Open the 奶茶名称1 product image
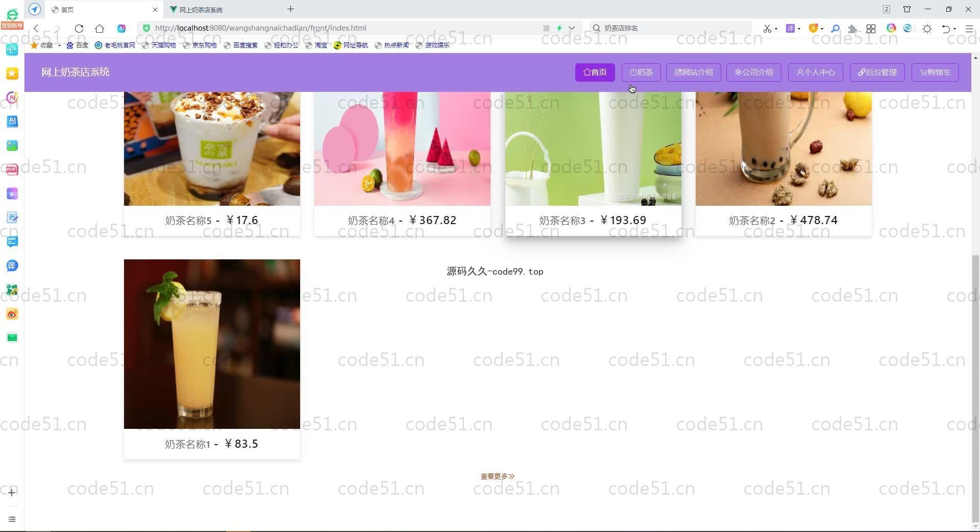 pos(212,344)
